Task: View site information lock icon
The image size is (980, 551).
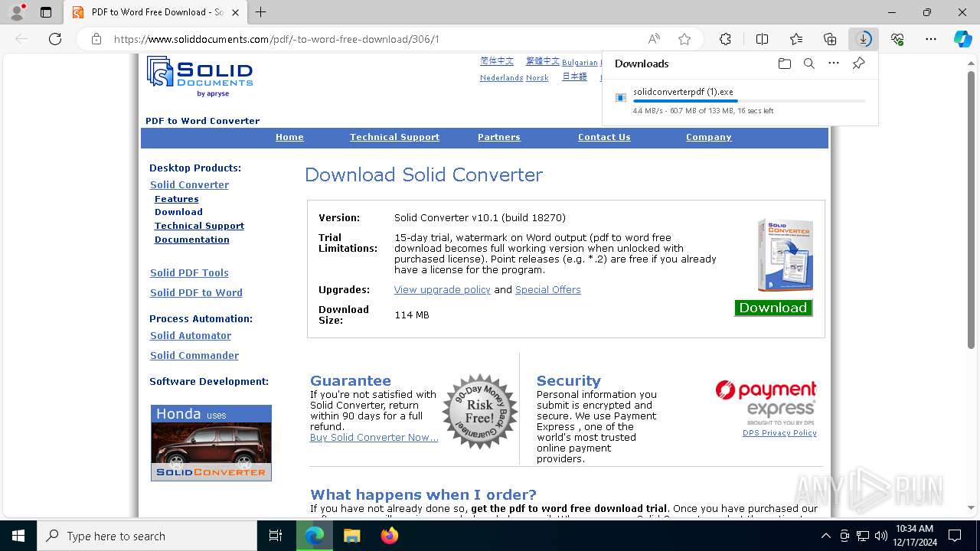Action: pyautogui.click(x=96, y=39)
